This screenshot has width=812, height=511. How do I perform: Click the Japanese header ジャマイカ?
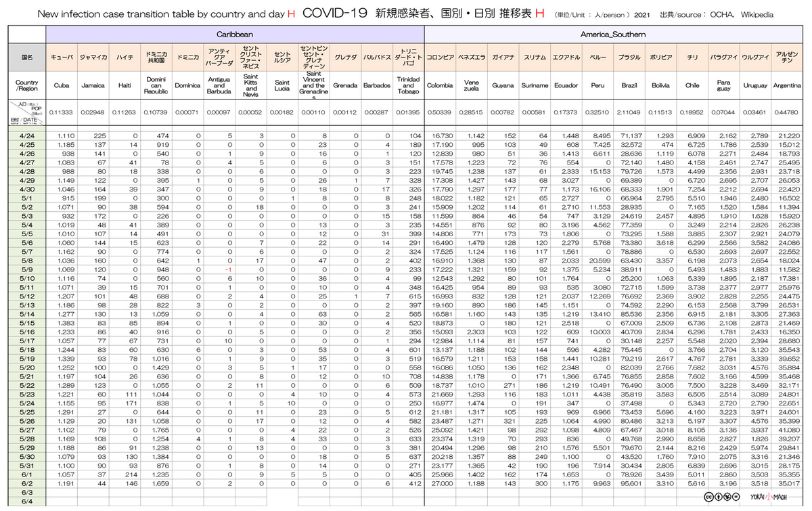[93, 58]
